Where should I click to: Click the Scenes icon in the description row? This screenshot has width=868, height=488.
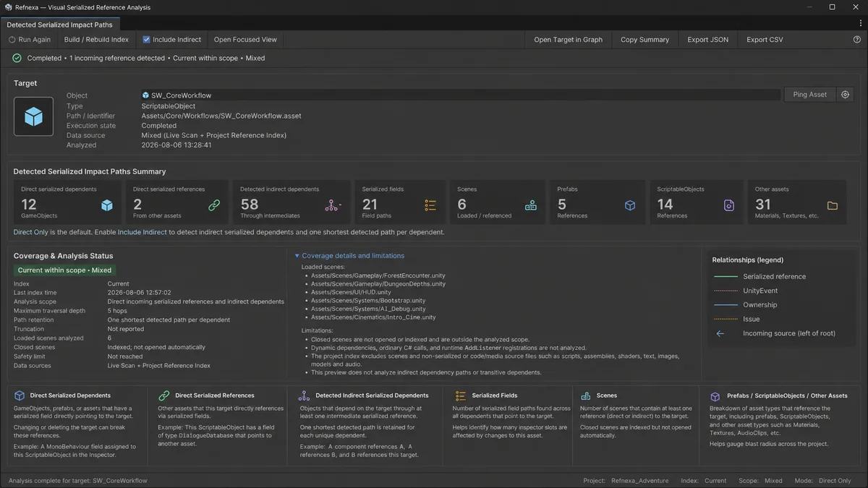point(585,395)
